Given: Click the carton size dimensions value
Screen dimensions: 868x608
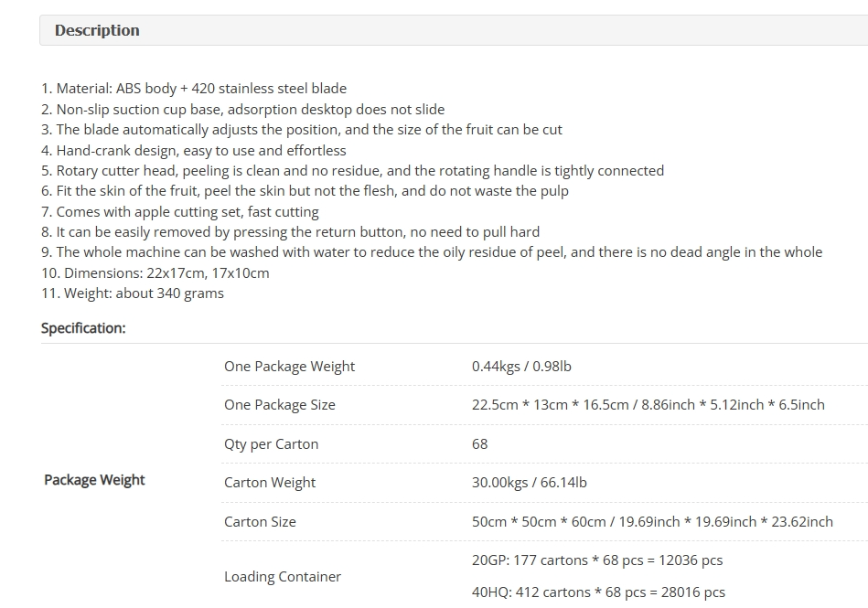Looking at the screenshot, I should point(652,522).
